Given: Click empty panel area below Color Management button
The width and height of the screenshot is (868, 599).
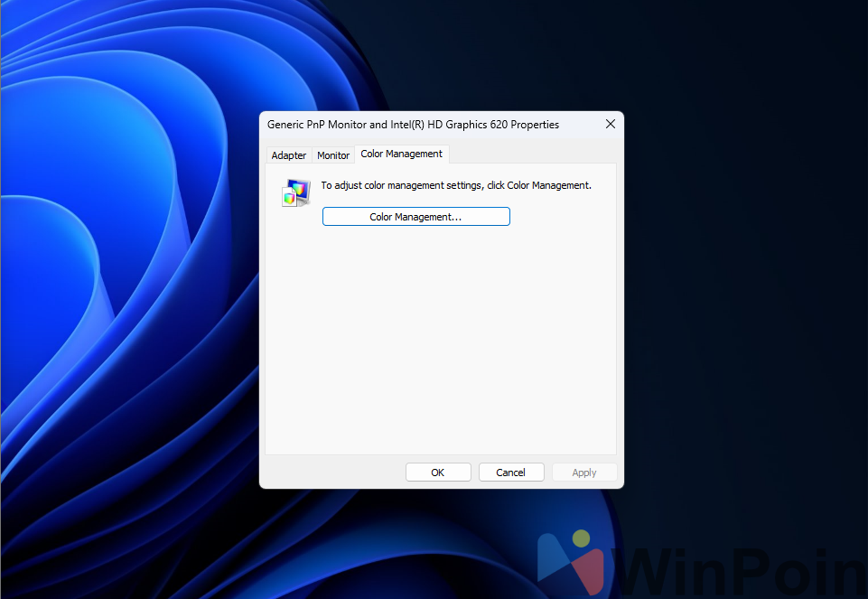Looking at the screenshot, I should point(440,343).
